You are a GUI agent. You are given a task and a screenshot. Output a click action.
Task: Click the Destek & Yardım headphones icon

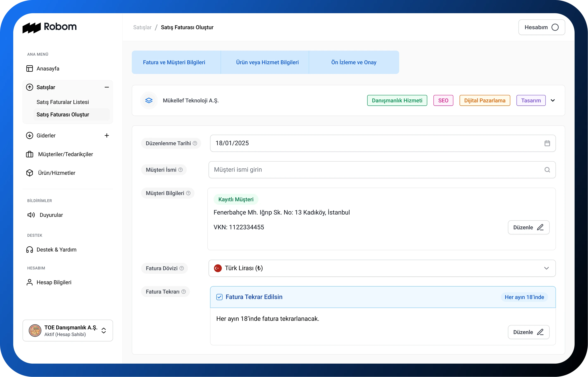(x=29, y=250)
